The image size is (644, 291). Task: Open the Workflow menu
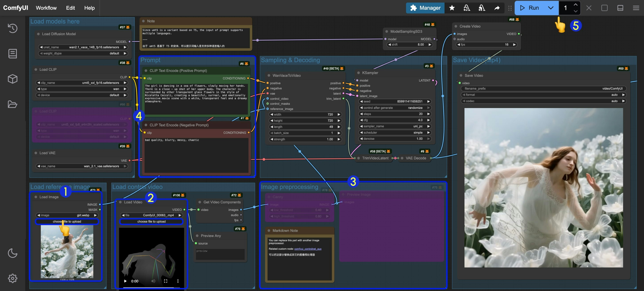click(46, 8)
